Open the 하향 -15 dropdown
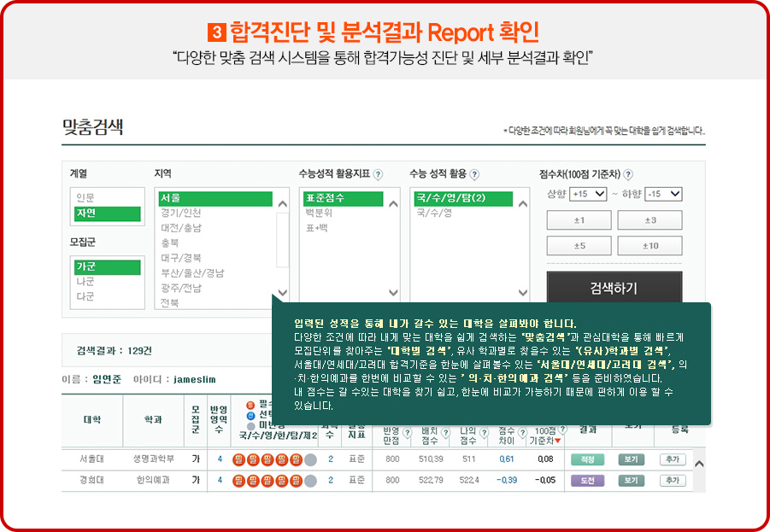770x532 pixels. (x=663, y=194)
